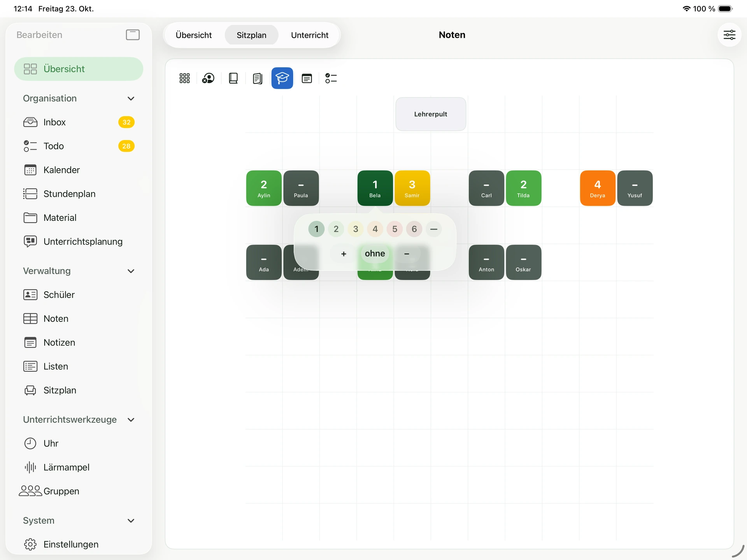Screen dimensions: 747x560
Task: Select the homework pages icon in the toolbar
Action: point(258,78)
